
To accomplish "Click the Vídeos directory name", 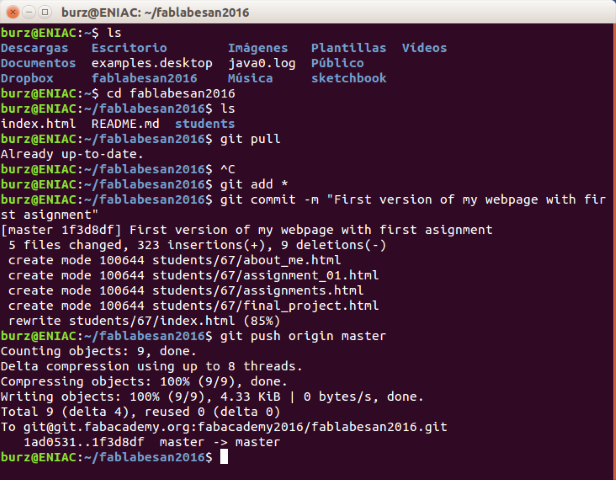I will [424, 48].
